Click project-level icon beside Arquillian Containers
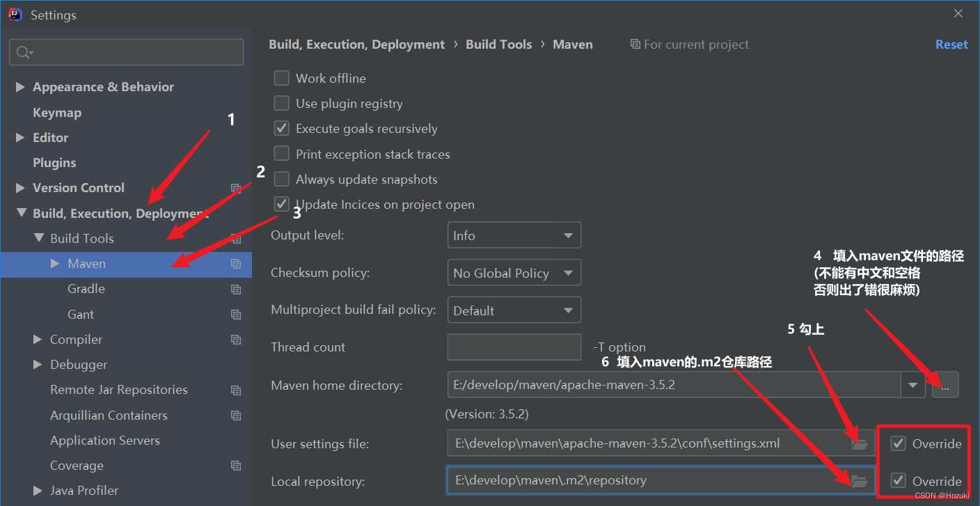 (x=236, y=416)
